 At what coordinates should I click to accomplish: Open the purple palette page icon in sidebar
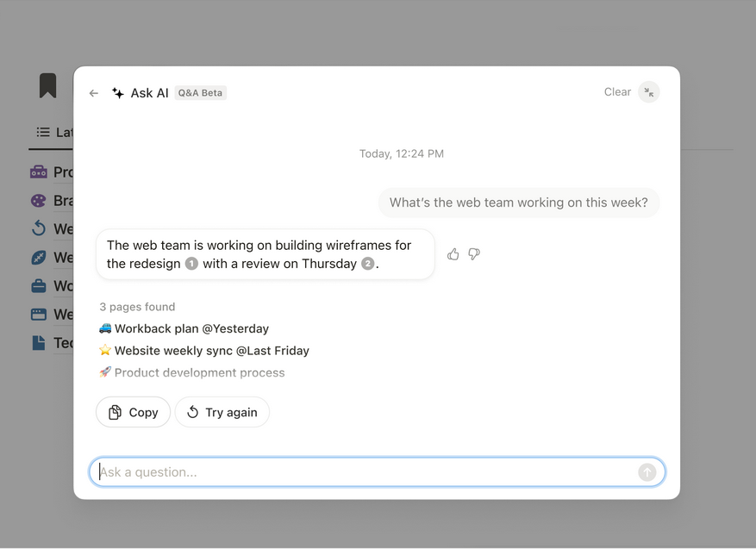(x=39, y=200)
